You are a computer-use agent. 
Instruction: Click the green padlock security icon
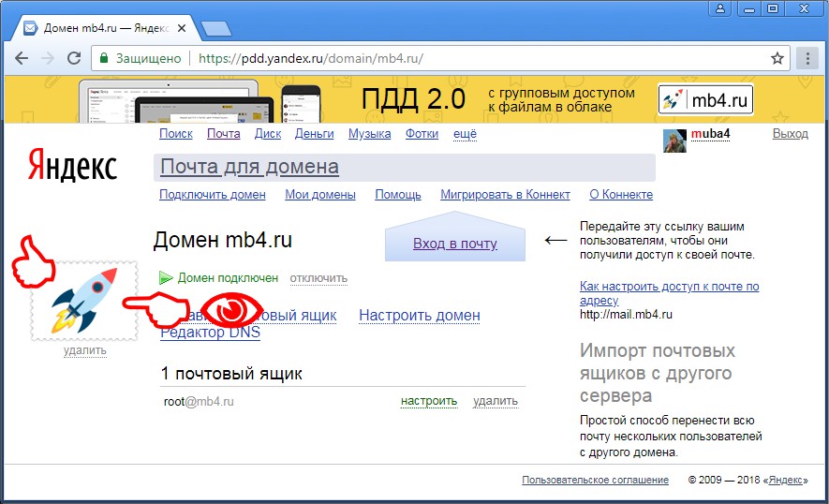pos(104,58)
